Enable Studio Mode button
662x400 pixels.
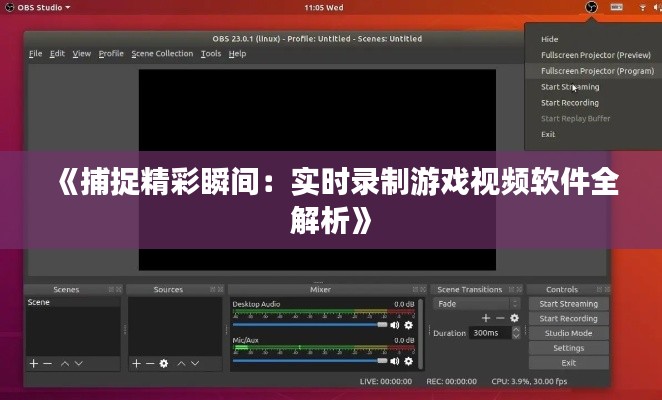click(569, 333)
